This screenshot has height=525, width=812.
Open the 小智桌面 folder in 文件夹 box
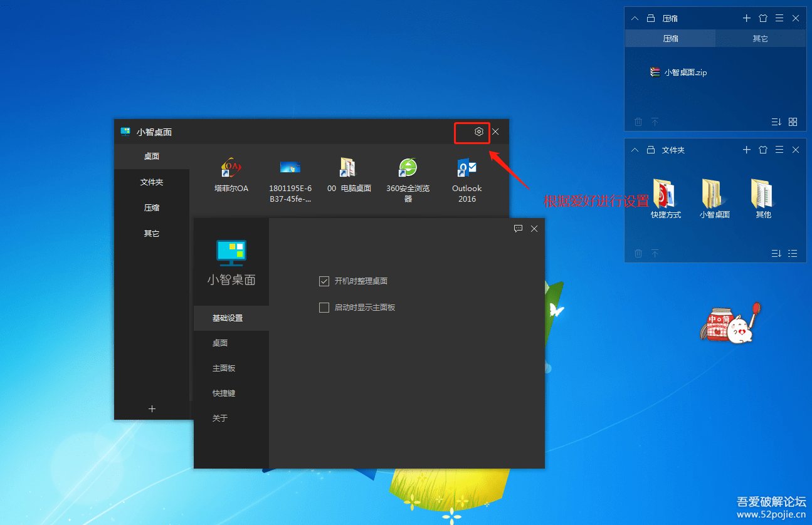pyautogui.click(x=715, y=199)
